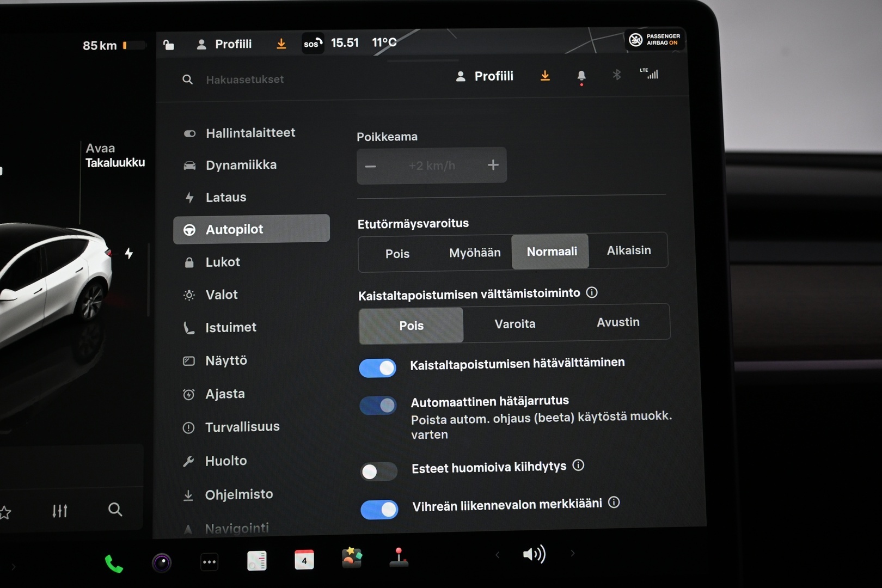Image resolution: width=882 pixels, height=588 pixels.
Task: Set Etutörmäysvaroitus to Aikaisin
Action: click(x=629, y=250)
